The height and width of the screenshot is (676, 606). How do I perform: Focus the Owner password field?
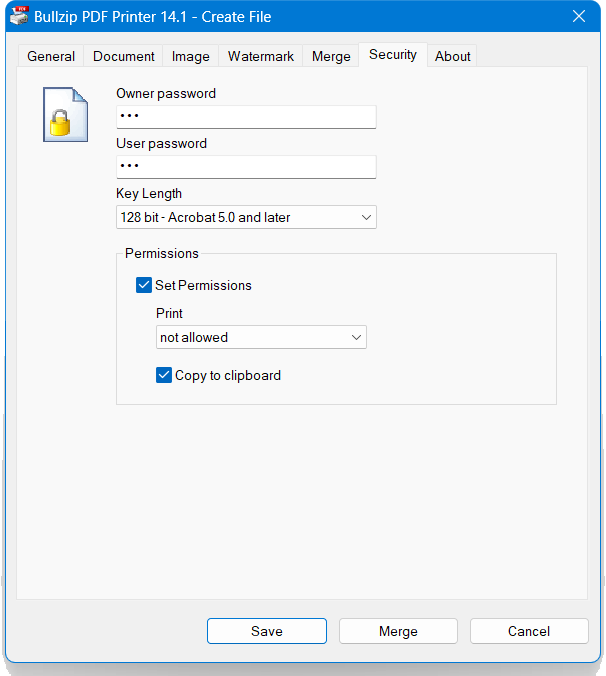pos(246,117)
